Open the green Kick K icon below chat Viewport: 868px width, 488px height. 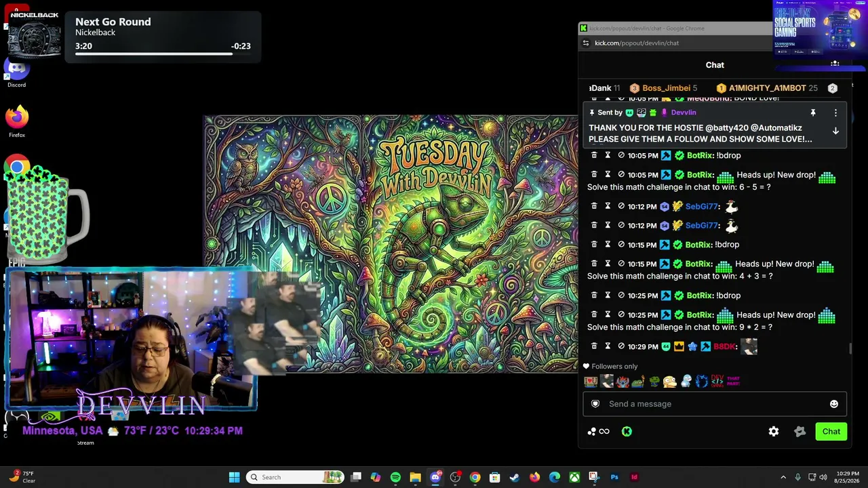[x=627, y=432]
